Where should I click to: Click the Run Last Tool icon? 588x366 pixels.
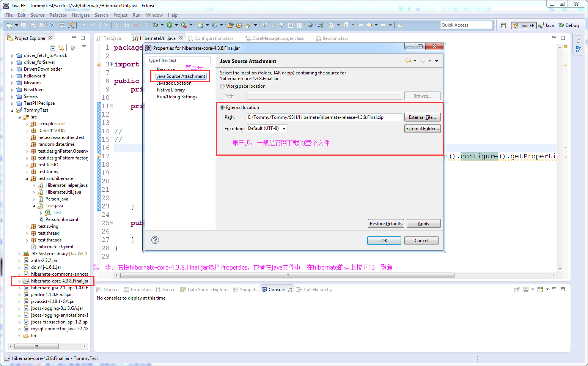[184, 25]
